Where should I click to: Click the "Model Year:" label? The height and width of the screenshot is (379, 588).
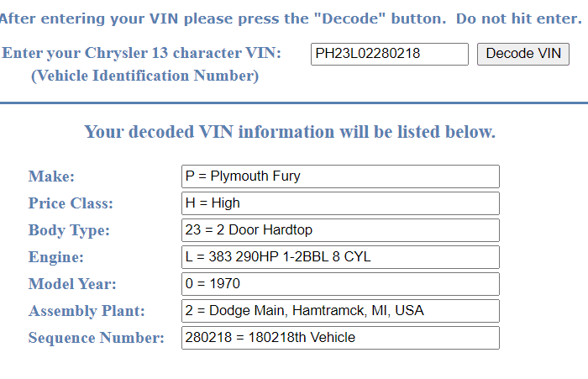72,284
